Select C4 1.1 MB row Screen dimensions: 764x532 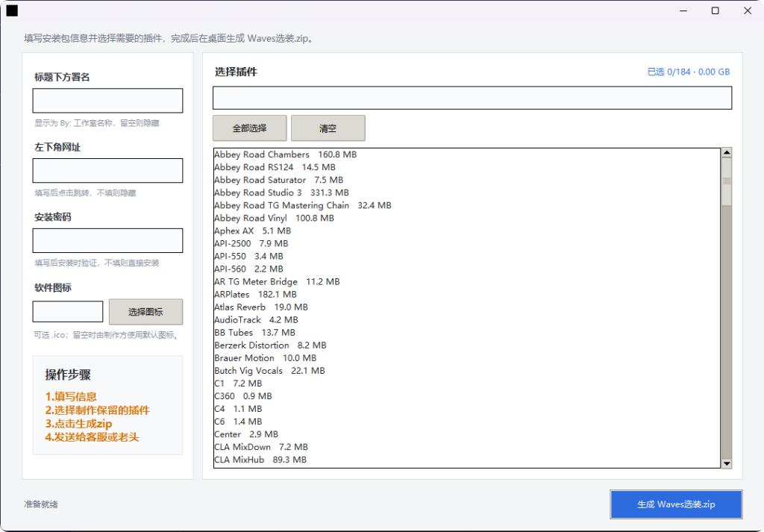click(x=467, y=408)
